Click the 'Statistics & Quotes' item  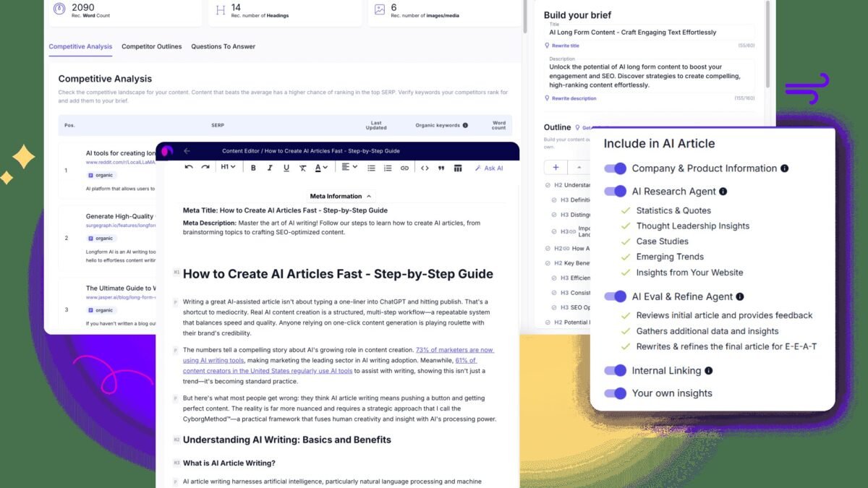(673, 210)
